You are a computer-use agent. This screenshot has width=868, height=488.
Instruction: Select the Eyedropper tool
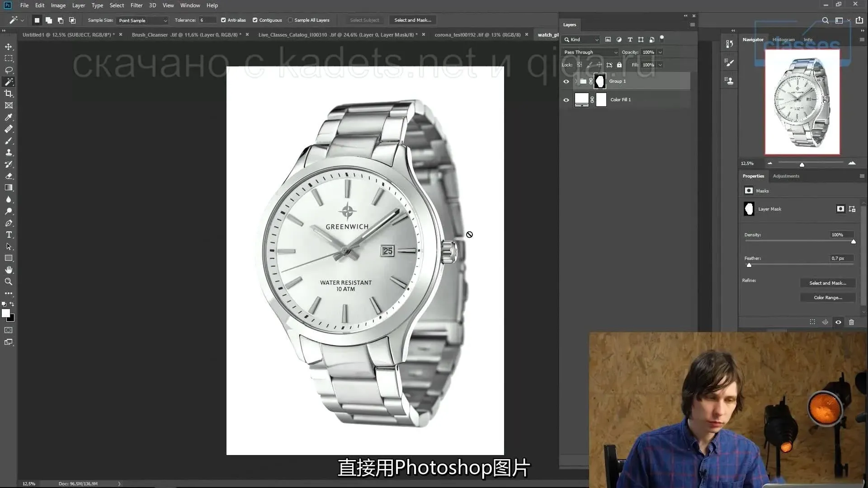[x=9, y=117]
